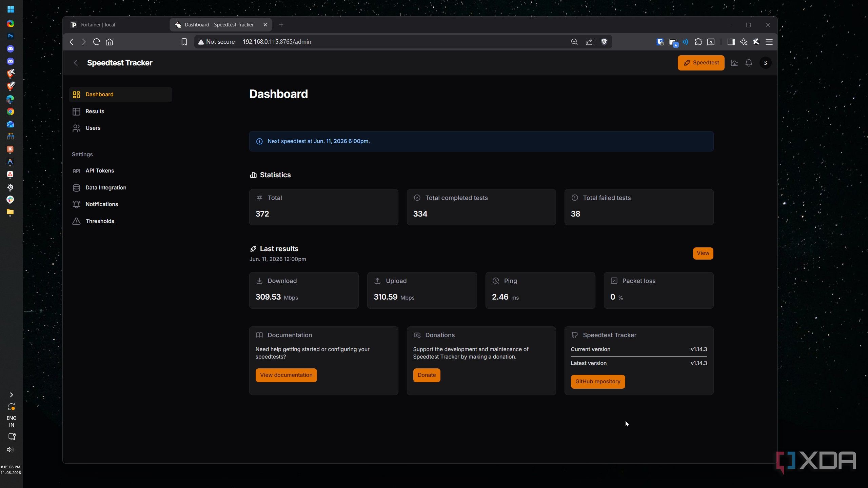Click the Not secure warning indicator
The height and width of the screenshot is (488, 868).
pos(216,42)
